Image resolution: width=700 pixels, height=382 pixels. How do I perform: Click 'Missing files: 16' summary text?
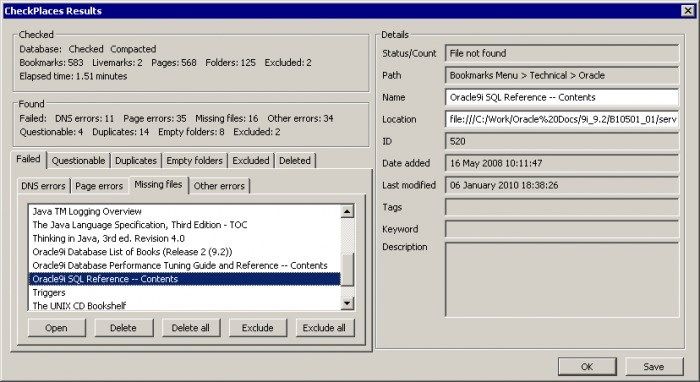pyautogui.click(x=227, y=119)
